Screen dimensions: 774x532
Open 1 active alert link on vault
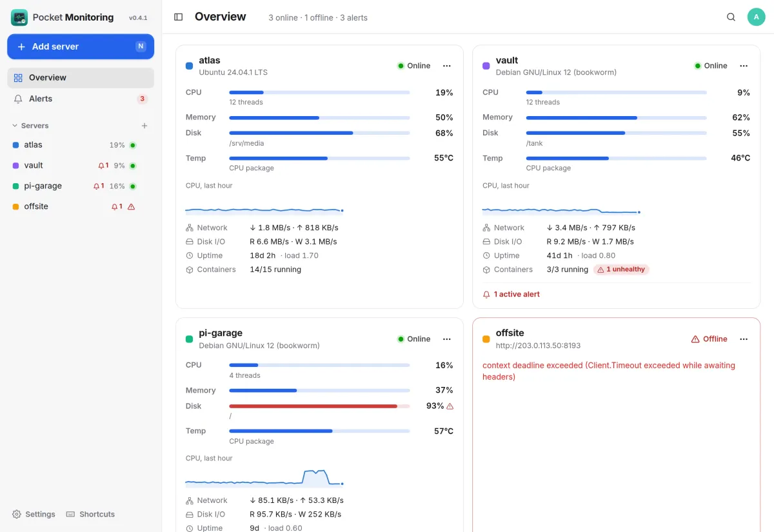pyautogui.click(x=511, y=294)
